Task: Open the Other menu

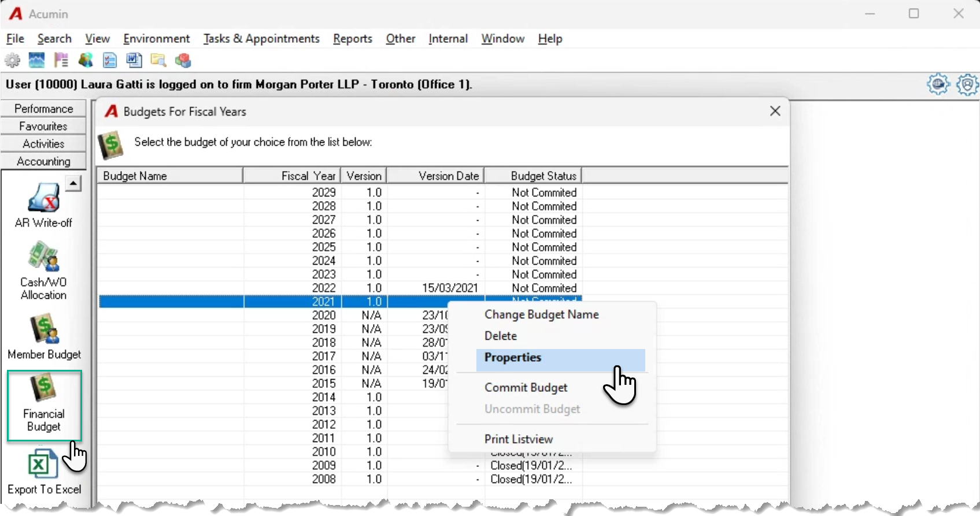Action: [x=401, y=39]
